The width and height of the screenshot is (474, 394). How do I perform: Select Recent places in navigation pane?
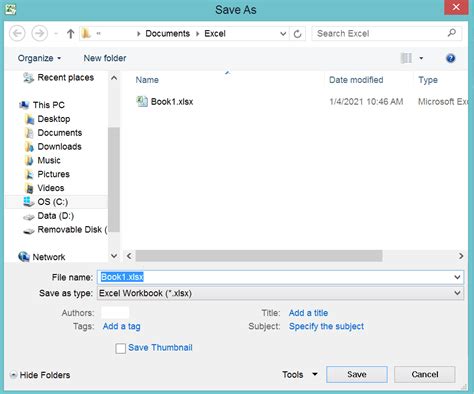66,78
